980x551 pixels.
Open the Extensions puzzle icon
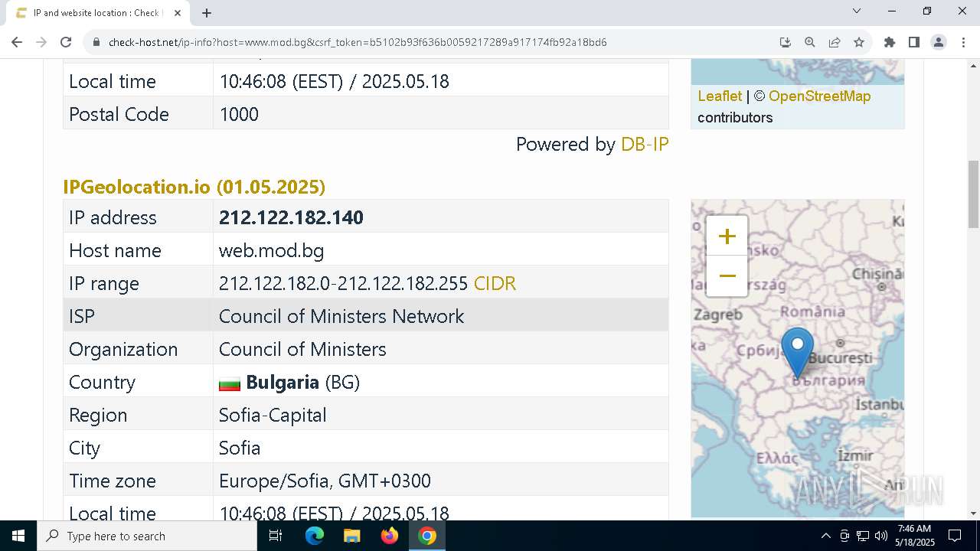pos(889,42)
